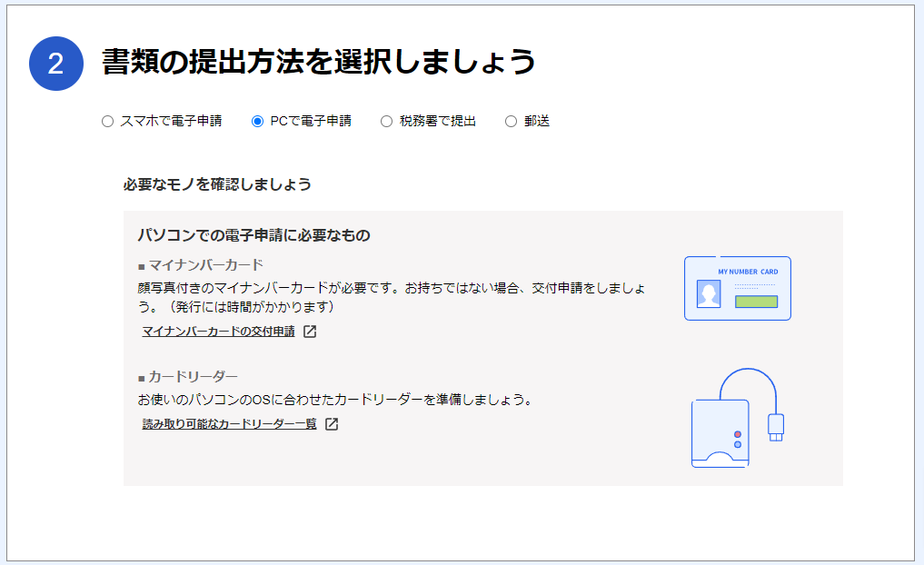Select the スマホで電子申請 radio button
Screen dimensions: 924x565
[108, 121]
